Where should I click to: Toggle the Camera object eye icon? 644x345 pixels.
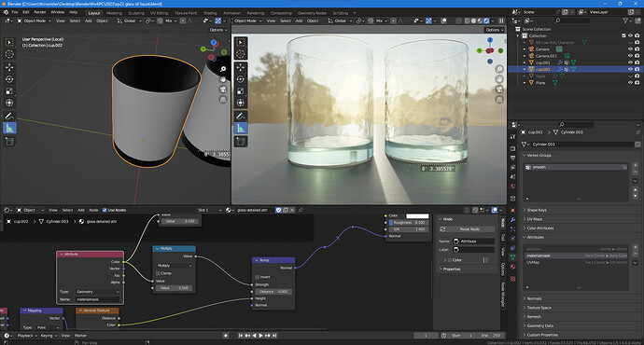(630, 48)
